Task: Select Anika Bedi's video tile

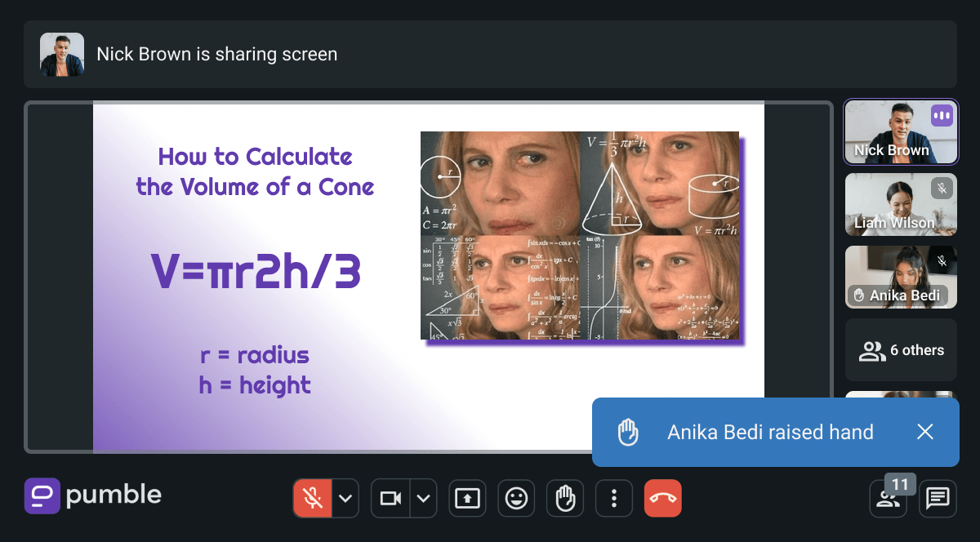Action: pos(901,278)
